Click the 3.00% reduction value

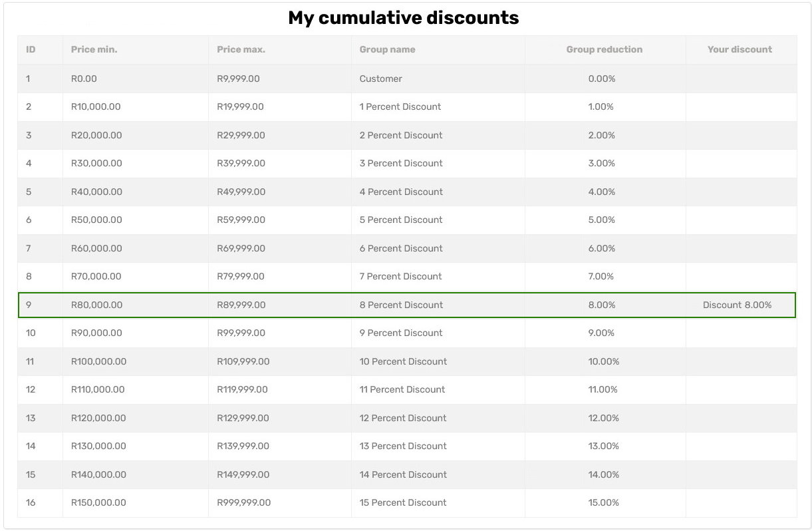602,163
